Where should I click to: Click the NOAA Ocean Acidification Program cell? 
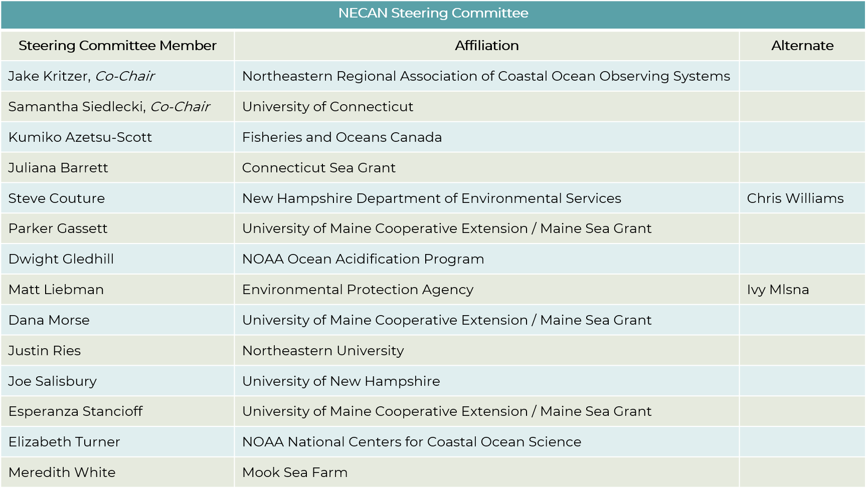click(x=486, y=259)
